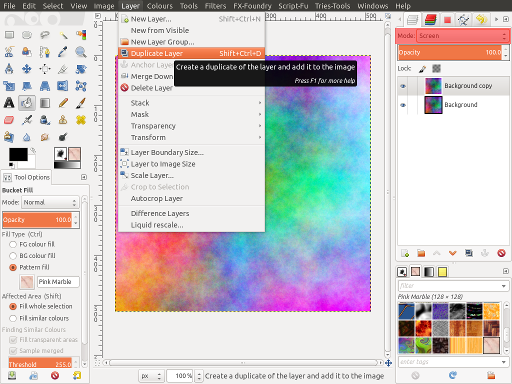Duplicate layer using Layers panel button
Screen dimensions: 512x384
click(469, 253)
